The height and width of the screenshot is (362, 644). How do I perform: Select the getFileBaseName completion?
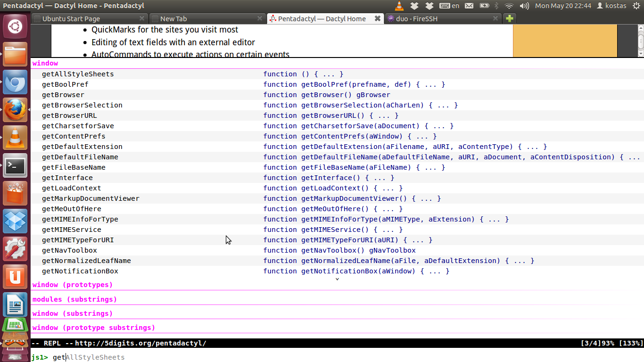coord(337,167)
